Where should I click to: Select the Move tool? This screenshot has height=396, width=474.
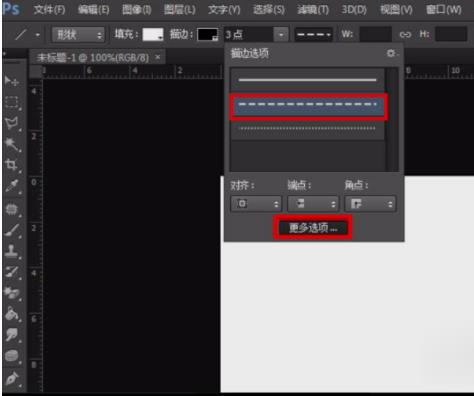[x=11, y=81]
